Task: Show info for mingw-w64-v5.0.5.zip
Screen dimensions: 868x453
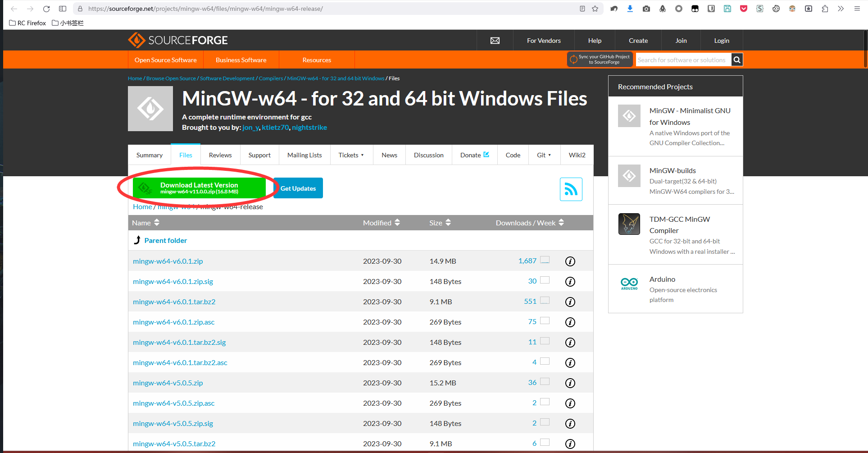Action: tap(570, 383)
